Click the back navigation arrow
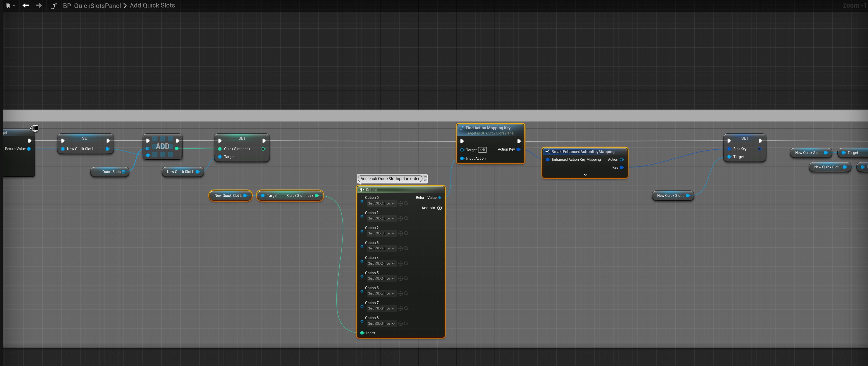 click(26, 5)
